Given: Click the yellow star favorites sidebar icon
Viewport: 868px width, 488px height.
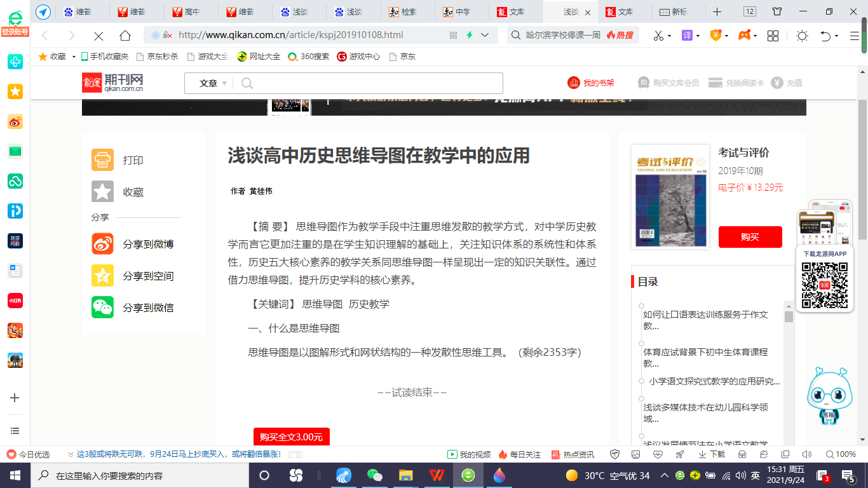Looking at the screenshot, I should click(15, 91).
